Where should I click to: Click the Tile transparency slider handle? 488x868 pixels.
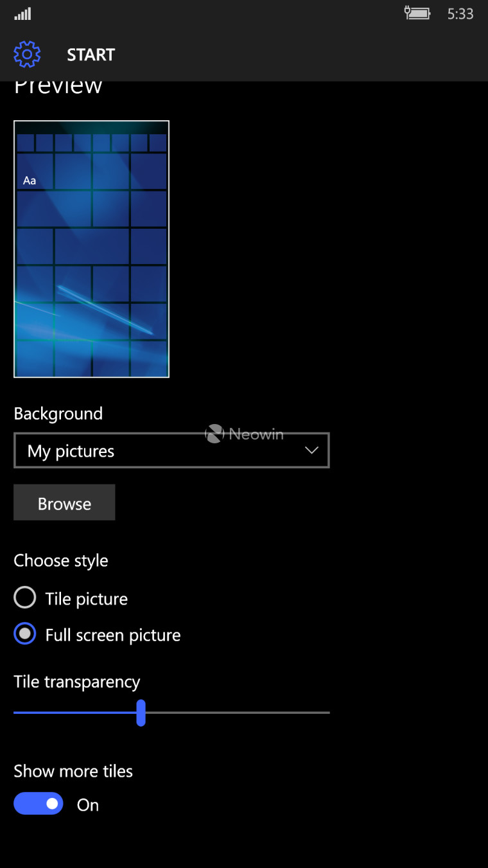(141, 713)
